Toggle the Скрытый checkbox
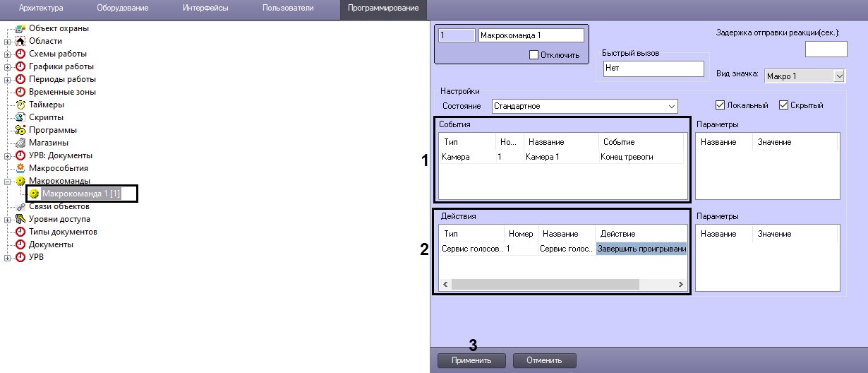The image size is (868, 373). (x=783, y=105)
